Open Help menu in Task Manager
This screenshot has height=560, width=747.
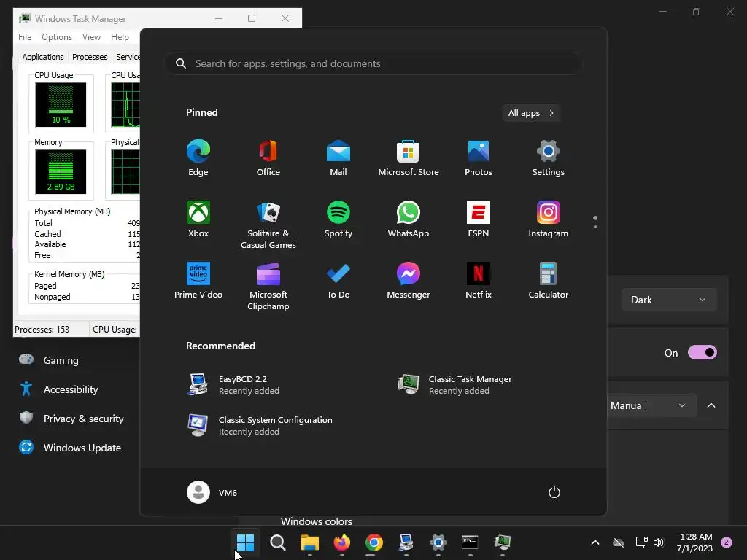click(x=120, y=37)
